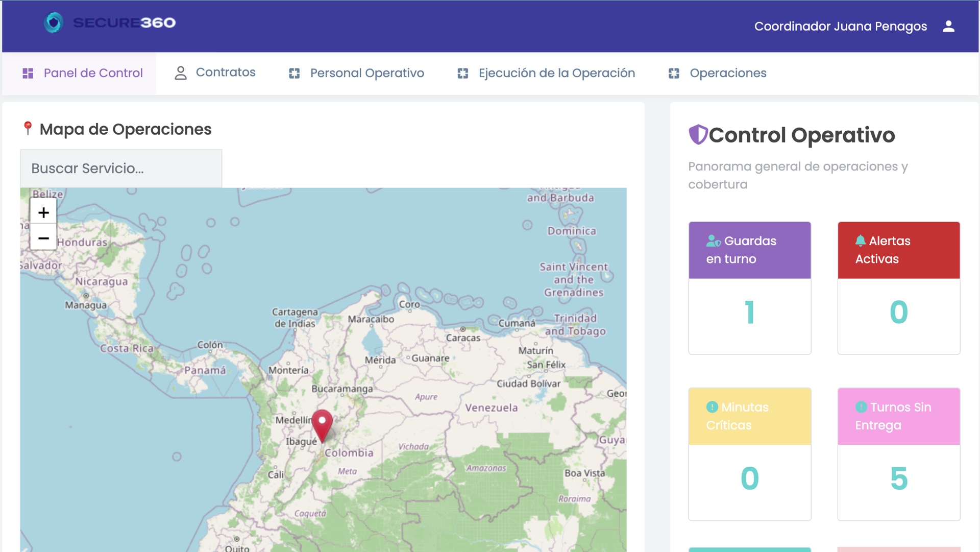Click the Cartagena de Indias map label
980x552 pixels.
click(295, 318)
